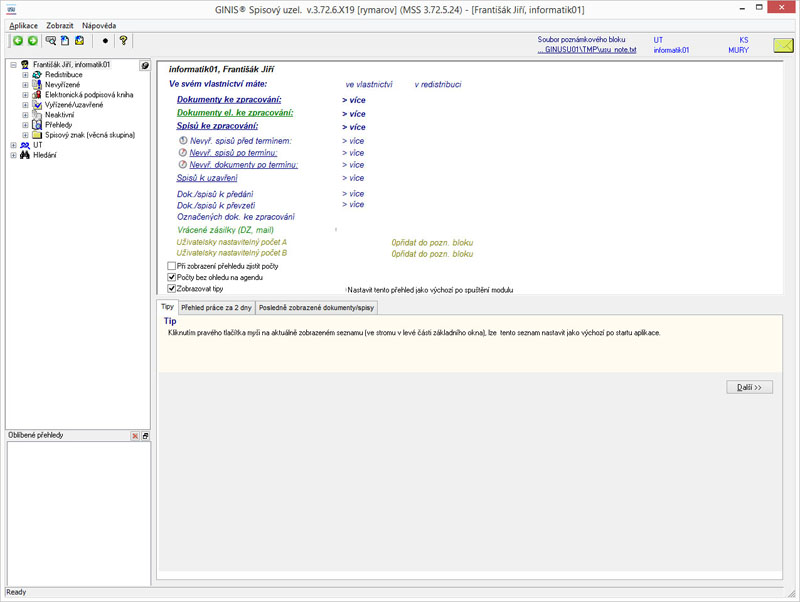
Task: Click '> více' next to Dokumenty ke zpracování
Action: [354, 100]
